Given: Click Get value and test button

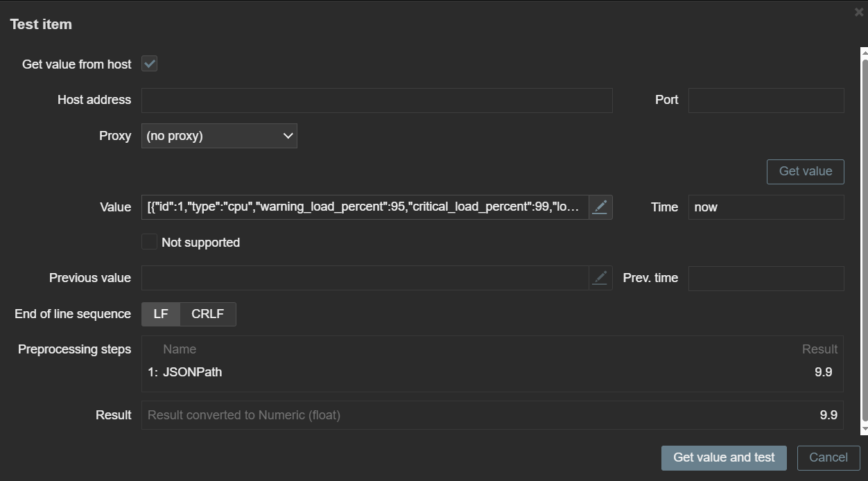Looking at the screenshot, I should [x=723, y=457].
